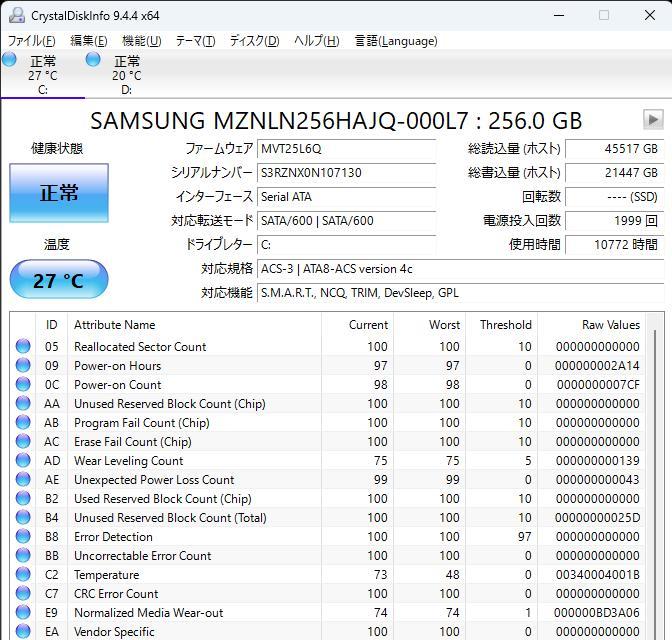Click power-on count value 1999 回
The width and height of the screenshot is (672, 640).
pyautogui.click(x=614, y=221)
